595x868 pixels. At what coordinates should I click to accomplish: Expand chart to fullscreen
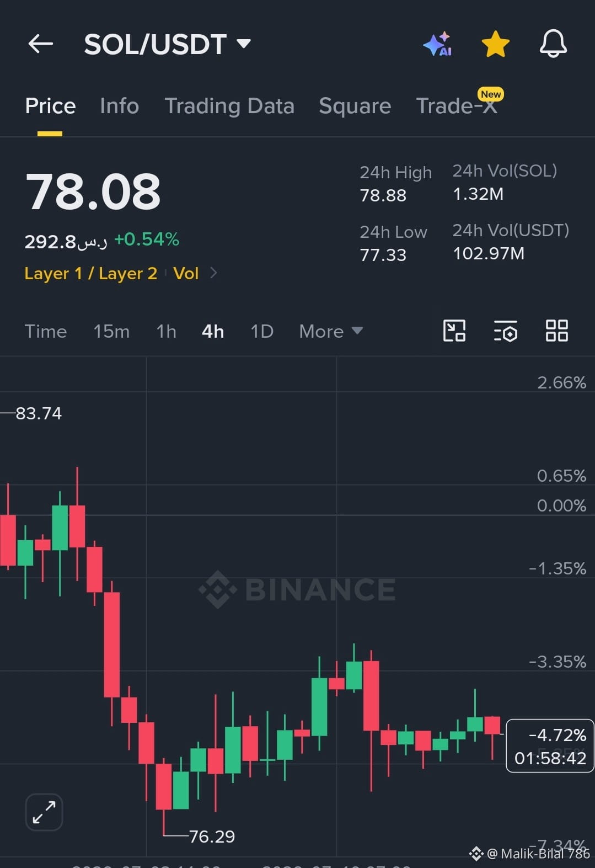pos(44,812)
